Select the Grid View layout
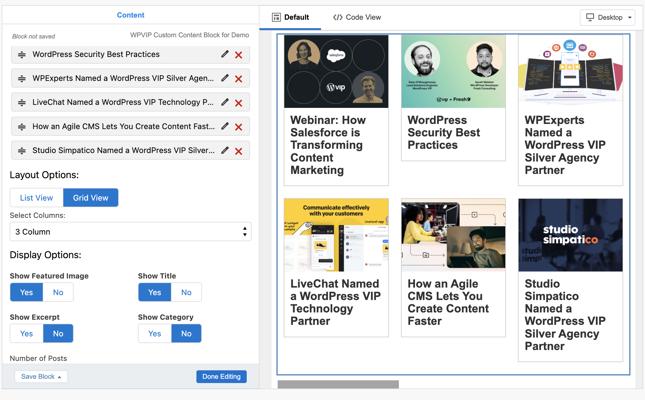The image size is (645, 400). point(90,198)
